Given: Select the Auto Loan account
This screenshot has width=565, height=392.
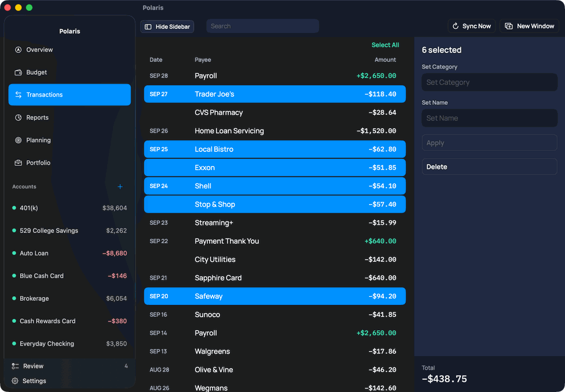Looking at the screenshot, I should pyautogui.click(x=69, y=253).
